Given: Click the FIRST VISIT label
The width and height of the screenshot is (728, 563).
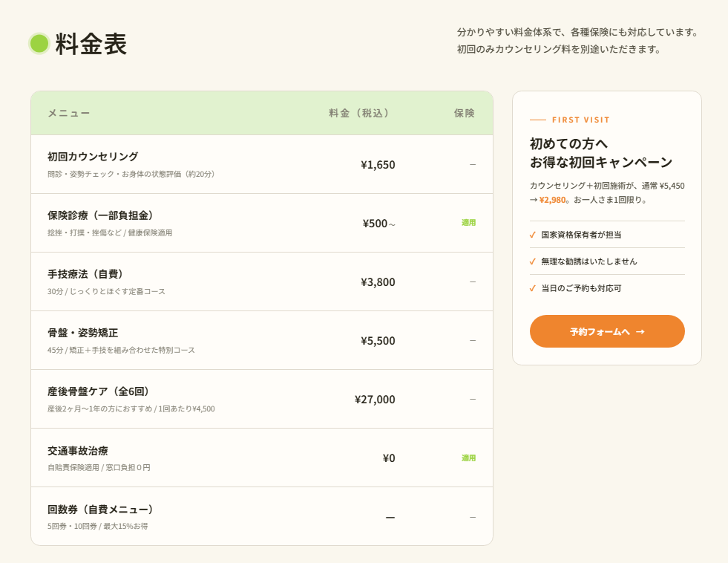Looking at the screenshot, I should 580,120.
